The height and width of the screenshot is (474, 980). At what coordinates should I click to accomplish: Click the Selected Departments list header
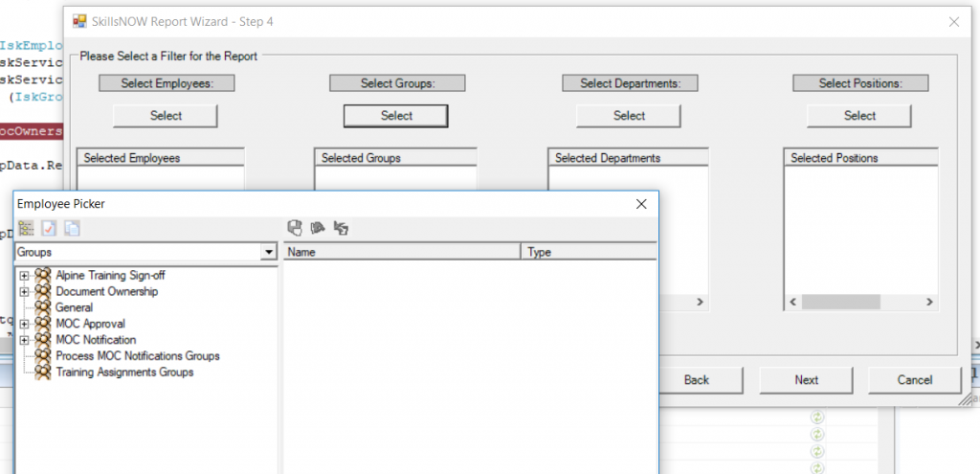pos(628,158)
